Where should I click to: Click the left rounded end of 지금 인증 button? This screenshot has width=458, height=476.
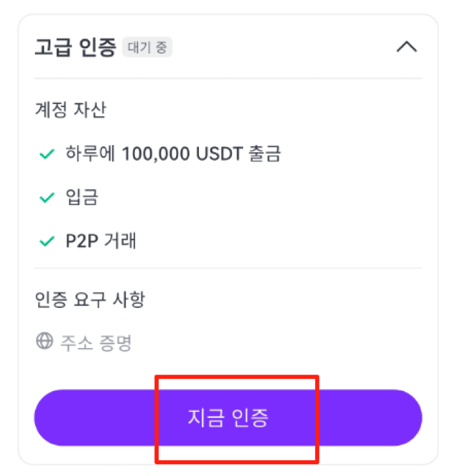point(53,418)
